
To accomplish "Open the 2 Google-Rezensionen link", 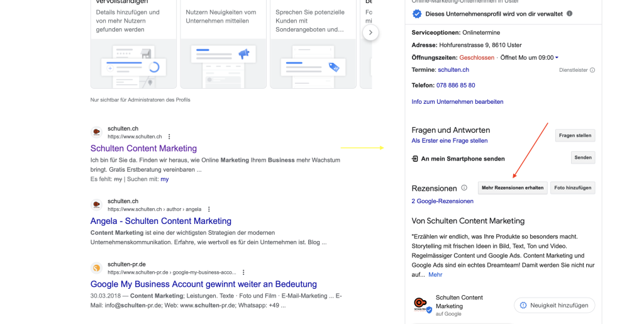I will pos(442,201).
